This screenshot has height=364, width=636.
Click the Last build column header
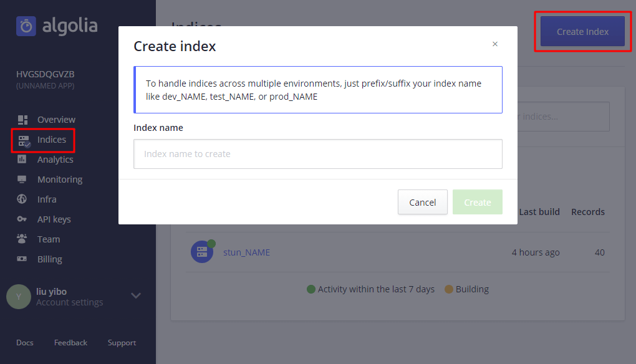coord(539,211)
